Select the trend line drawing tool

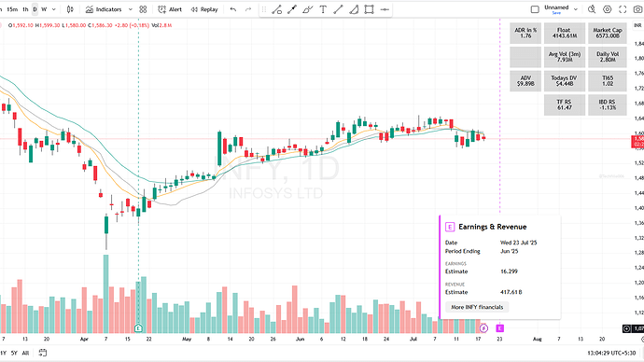click(338, 9)
